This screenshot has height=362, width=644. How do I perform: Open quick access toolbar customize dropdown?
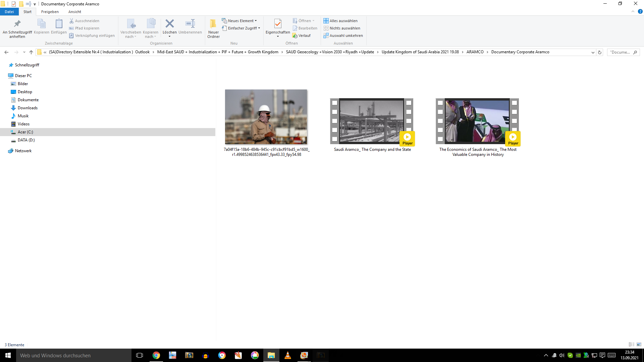pos(35,4)
